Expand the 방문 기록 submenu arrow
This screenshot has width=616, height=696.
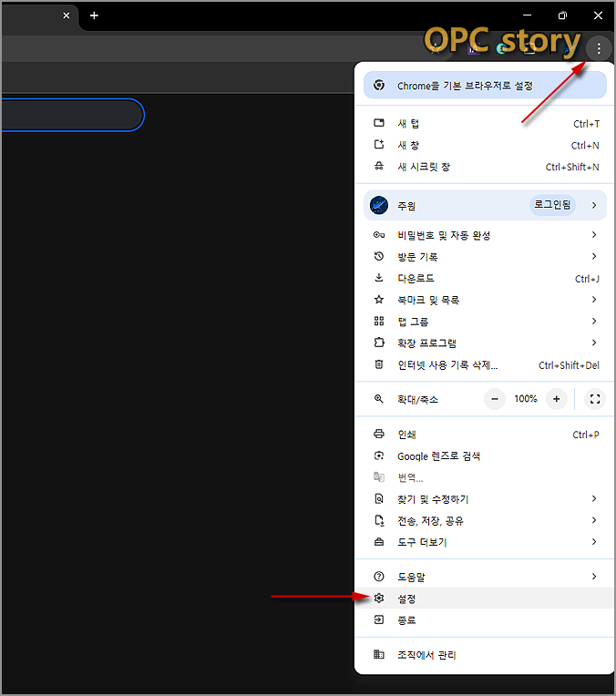(x=594, y=256)
